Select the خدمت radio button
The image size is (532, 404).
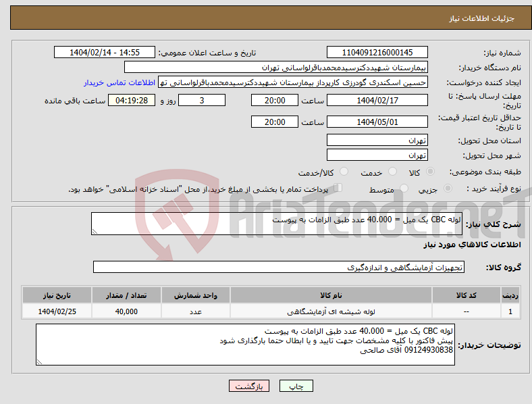(x=392, y=172)
